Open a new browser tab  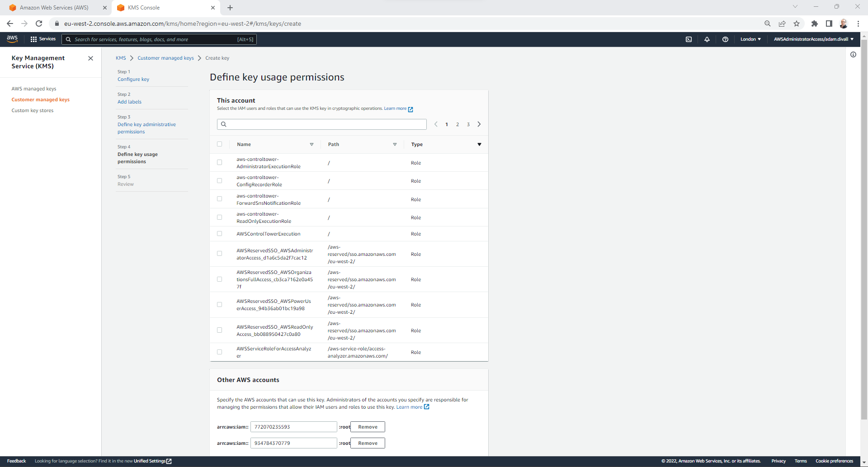coord(230,8)
